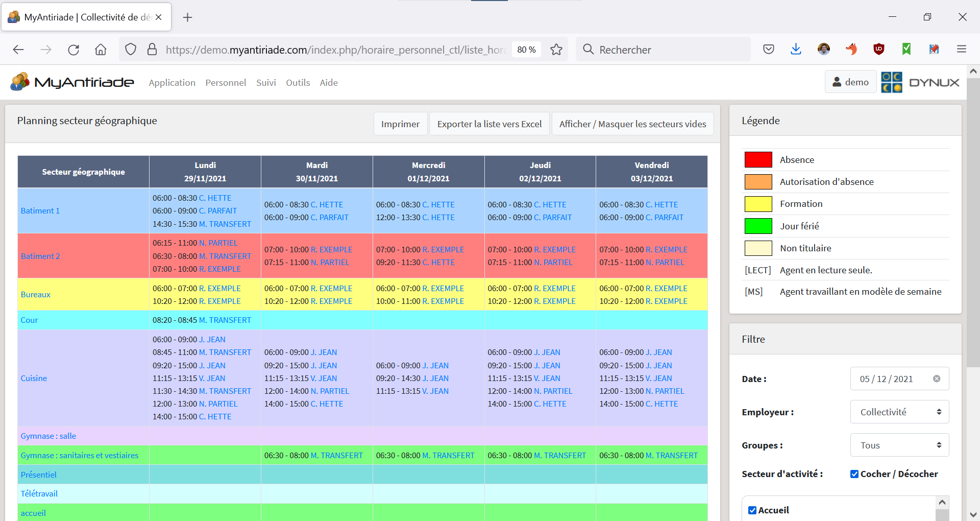Uncheck the Accueil sector checkbox
This screenshot has width=980, height=521.
(x=752, y=510)
